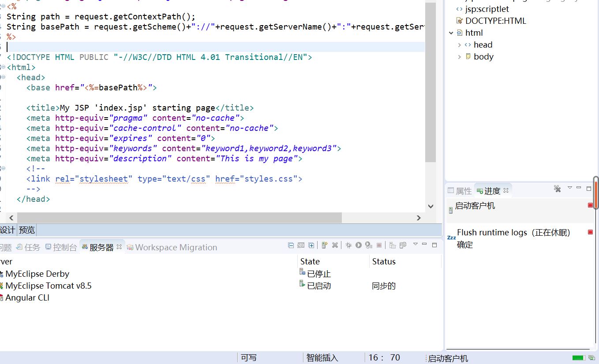
Task: Click the editor horizontal scrollbar thumb
Action: pos(180,217)
